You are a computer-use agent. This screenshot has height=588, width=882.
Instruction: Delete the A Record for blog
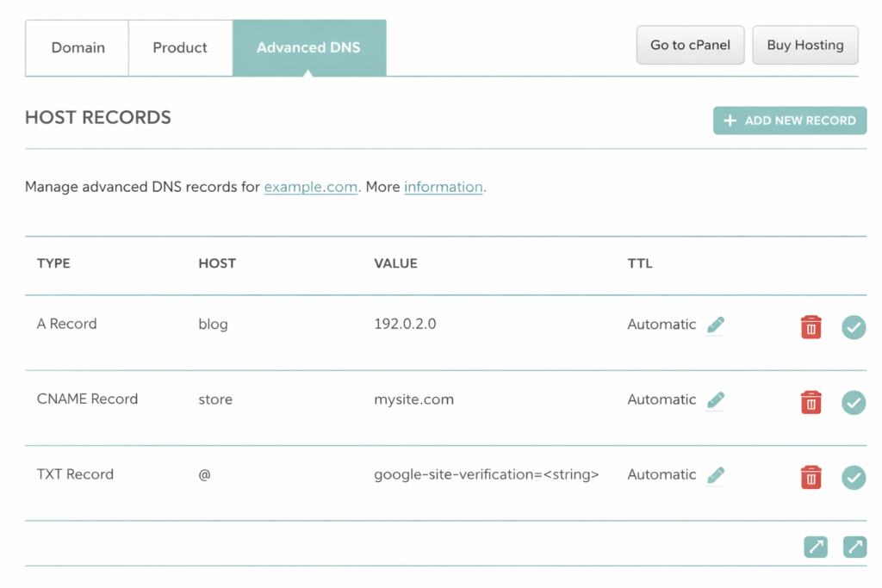click(x=811, y=327)
